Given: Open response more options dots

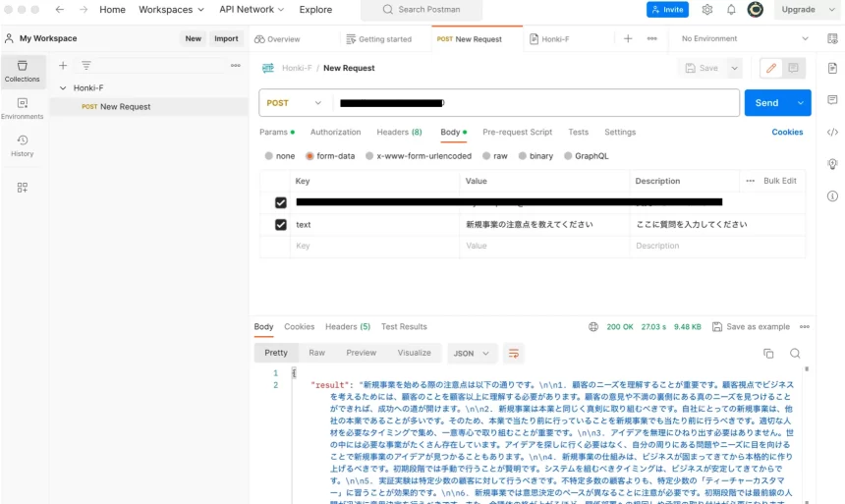Looking at the screenshot, I should tap(805, 326).
